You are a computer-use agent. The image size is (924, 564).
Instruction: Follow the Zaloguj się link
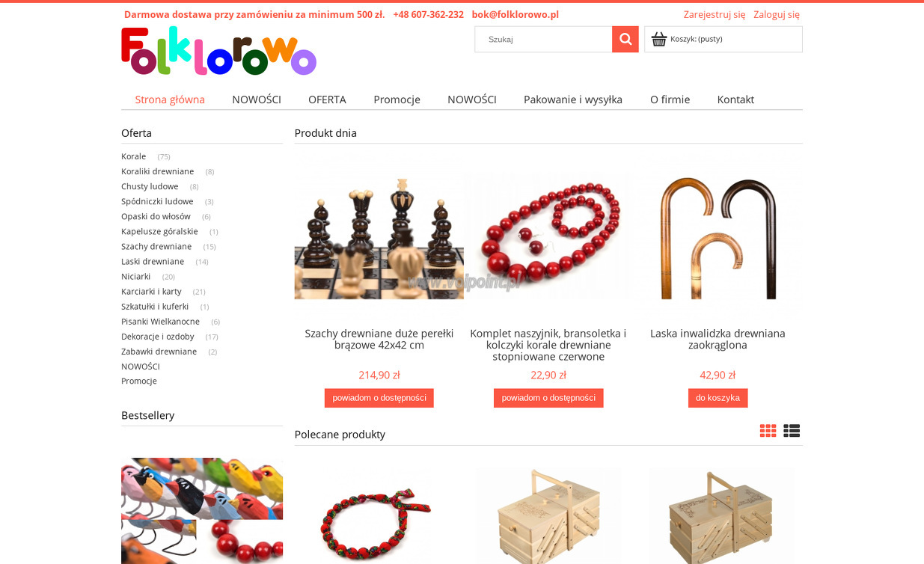pos(777,14)
